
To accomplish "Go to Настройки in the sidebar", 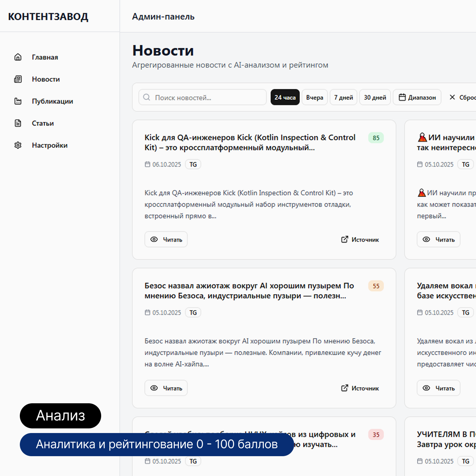I will [50, 145].
